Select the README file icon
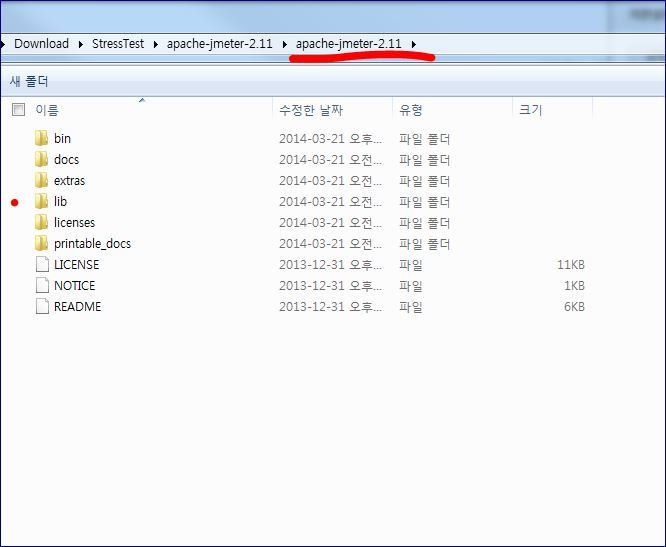The height and width of the screenshot is (547, 666). [x=42, y=307]
